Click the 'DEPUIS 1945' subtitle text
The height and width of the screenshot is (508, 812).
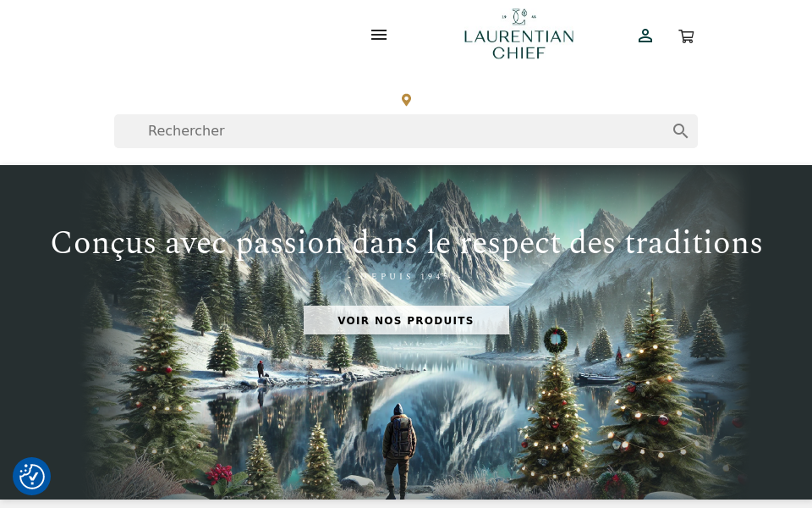(x=405, y=276)
